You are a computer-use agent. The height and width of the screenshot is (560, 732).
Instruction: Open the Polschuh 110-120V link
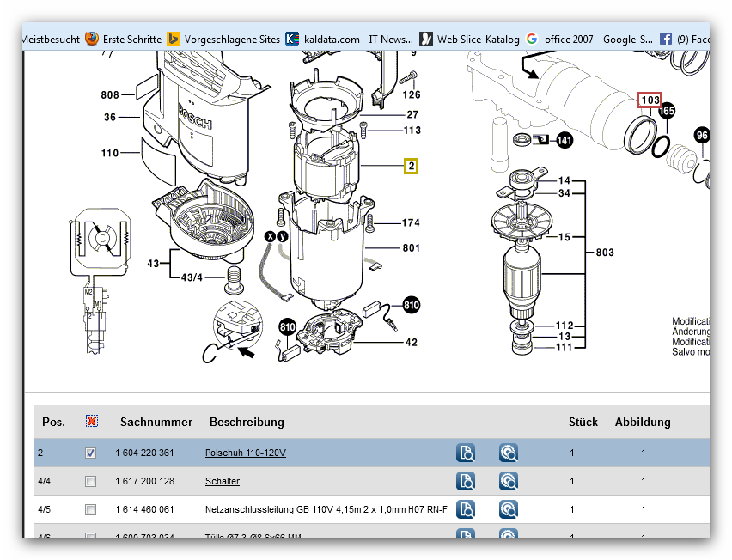pyautogui.click(x=246, y=453)
